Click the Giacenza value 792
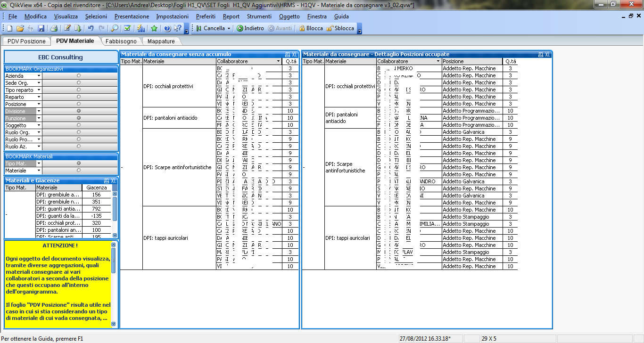Screen dimensions: 644x343 tap(97, 209)
